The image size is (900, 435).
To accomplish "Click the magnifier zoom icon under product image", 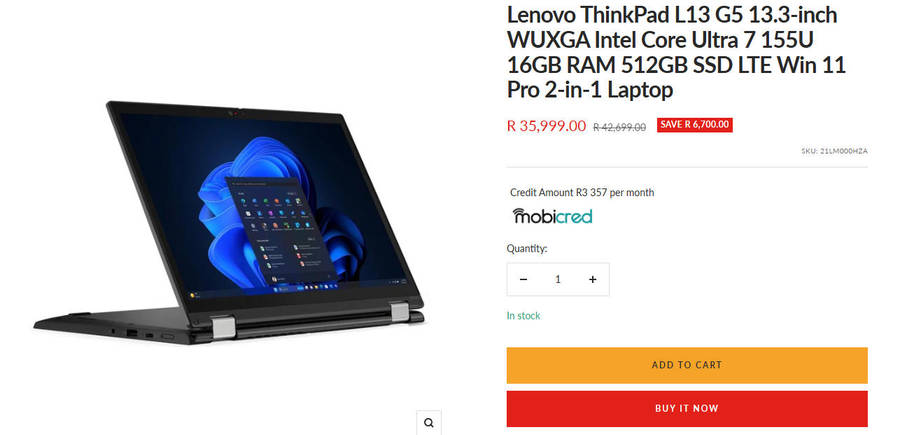I will tap(429, 423).
